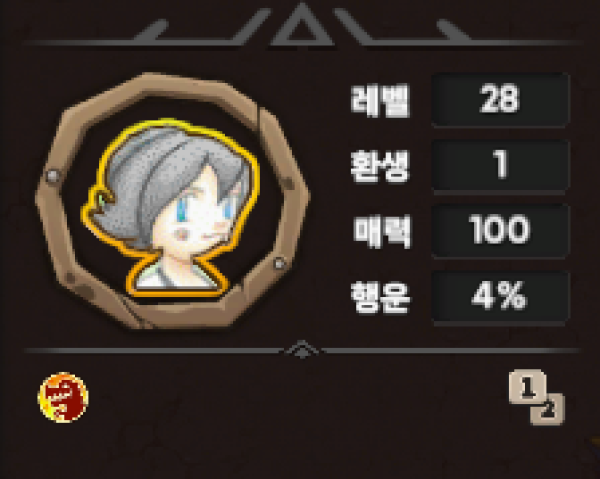Click the wooden octagon portrait frame
This screenshot has height=479, width=600.
[x=173, y=201]
